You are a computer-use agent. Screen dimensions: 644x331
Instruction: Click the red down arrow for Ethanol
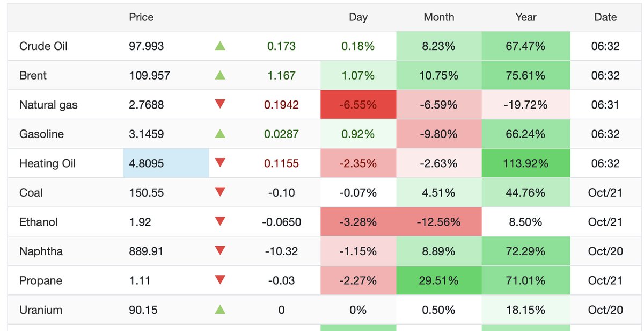tap(220, 222)
